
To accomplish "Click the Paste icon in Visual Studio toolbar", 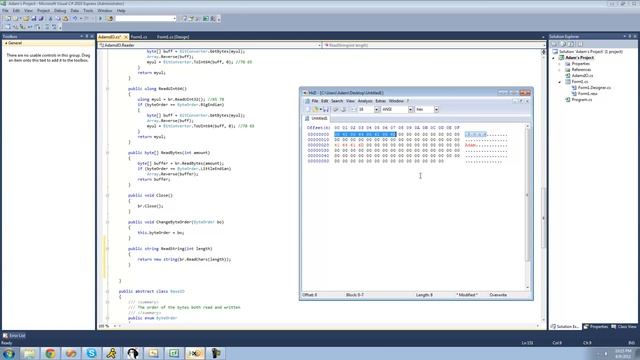I will point(65,18).
